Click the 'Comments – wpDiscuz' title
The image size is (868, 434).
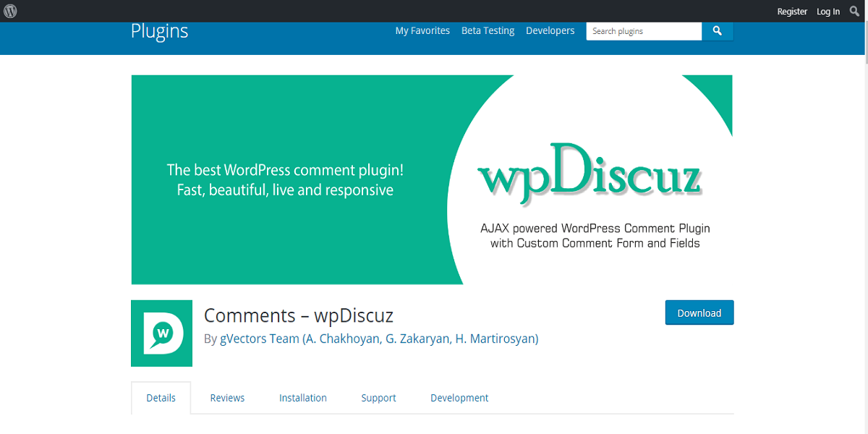(299, 315)
